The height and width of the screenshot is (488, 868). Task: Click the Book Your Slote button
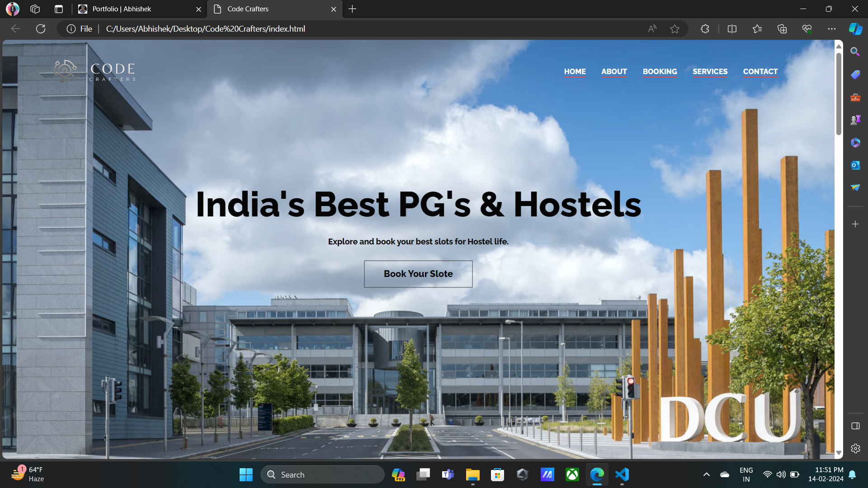418,274
